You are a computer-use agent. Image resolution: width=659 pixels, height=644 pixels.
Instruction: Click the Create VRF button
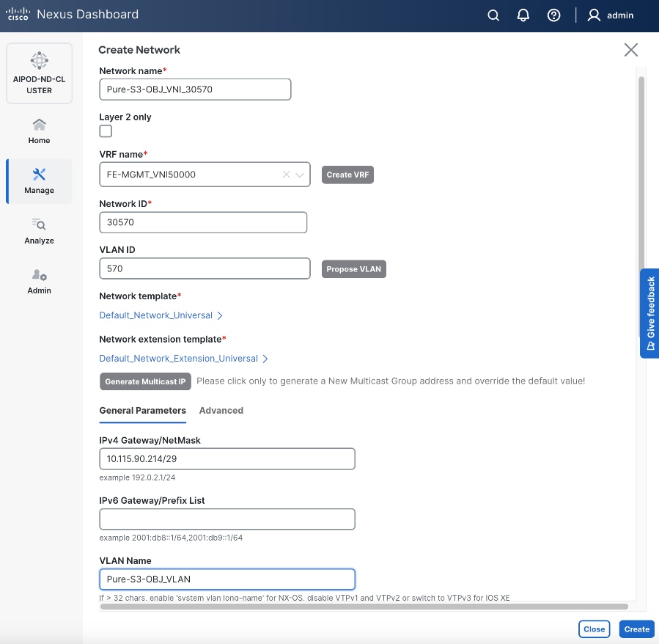pyautogui.click(x=347, y=175)
